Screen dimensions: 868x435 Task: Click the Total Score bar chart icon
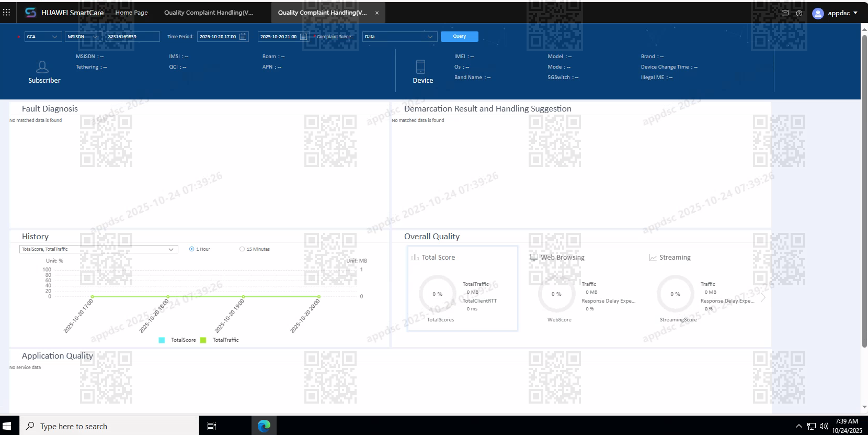415,258
